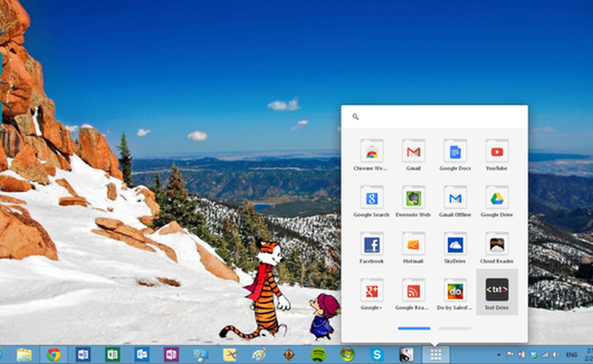The height and width of the screenshot is (364, 593).
Task: Open the Chrome Web Store app
Action: (371, 156)
